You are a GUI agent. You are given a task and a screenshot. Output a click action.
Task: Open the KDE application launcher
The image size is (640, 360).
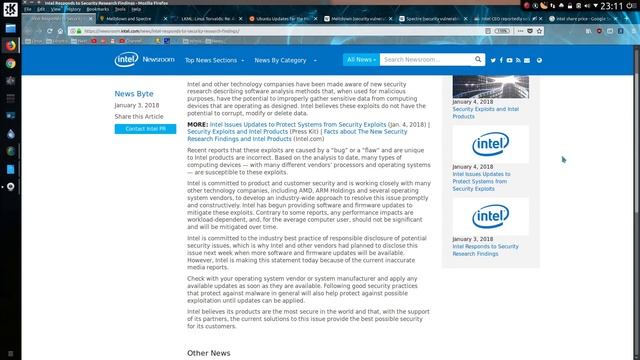(x=11, y=9)
